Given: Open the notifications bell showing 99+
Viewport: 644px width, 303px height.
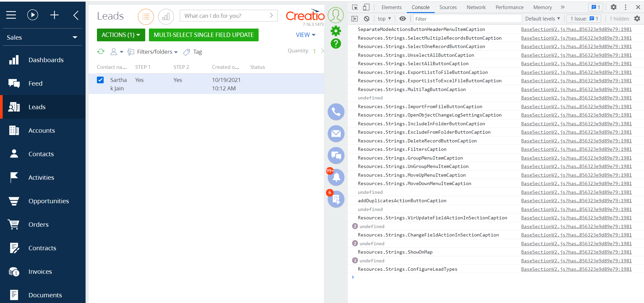Looking at the screenshot, I should [336, 177].
